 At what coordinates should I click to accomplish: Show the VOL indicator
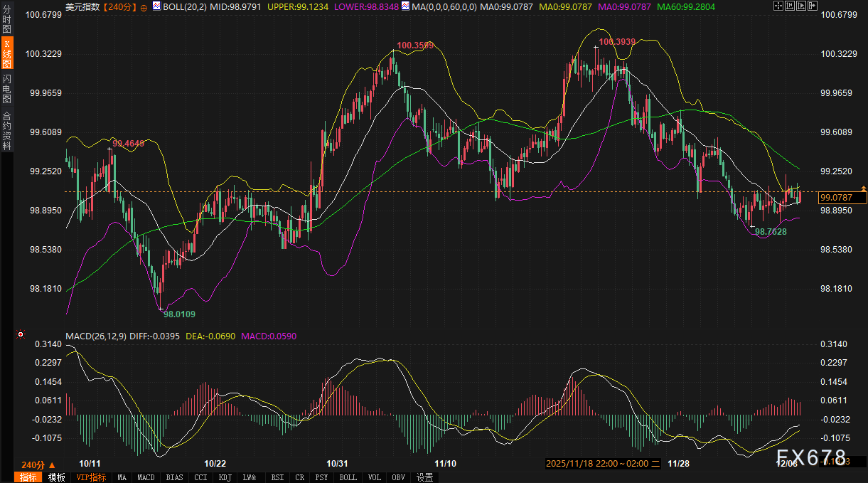point(374,477)
